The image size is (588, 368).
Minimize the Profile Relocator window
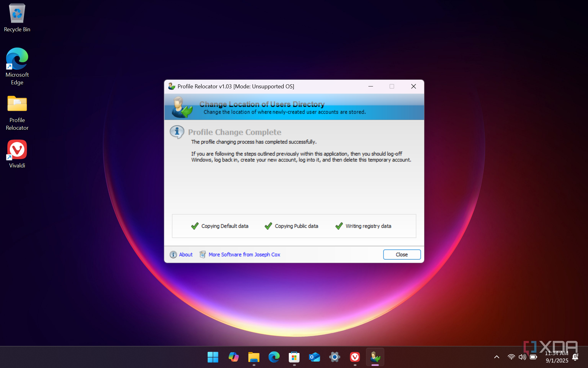click(371, 86)
